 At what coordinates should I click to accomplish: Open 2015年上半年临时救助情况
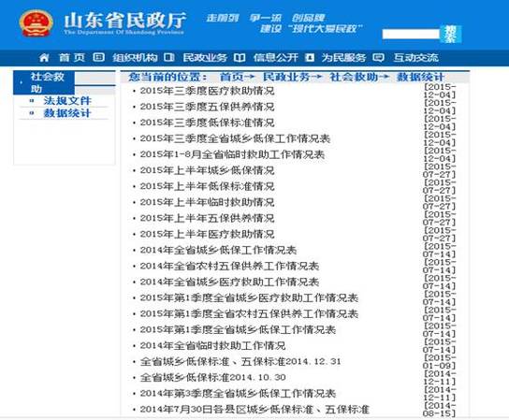pyautogui.click(x=207, y=202)
